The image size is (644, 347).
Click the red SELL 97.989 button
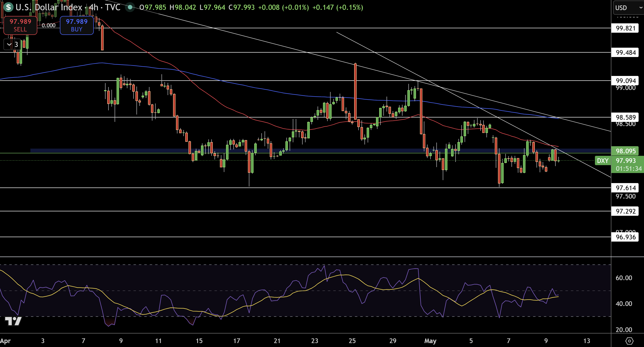pos(20,25)
